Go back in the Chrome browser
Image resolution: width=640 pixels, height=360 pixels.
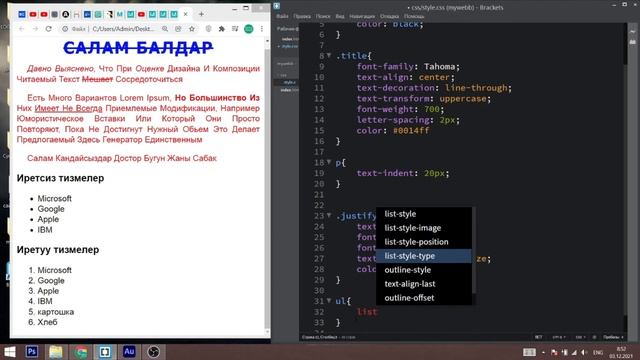point(22,29)
